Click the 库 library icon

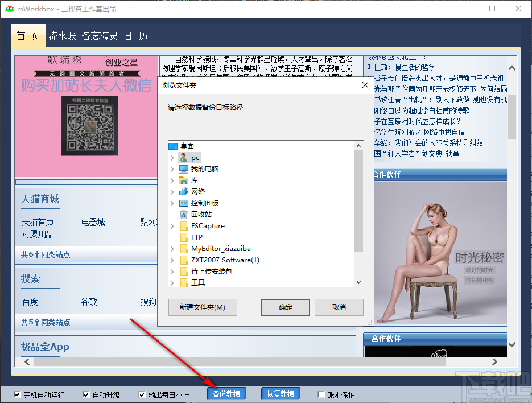(x=184, y=180)
